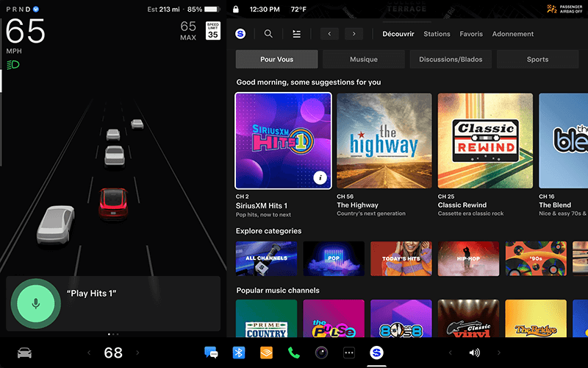Show info for SiriusXM Hits 1

[x=319, y=177]
